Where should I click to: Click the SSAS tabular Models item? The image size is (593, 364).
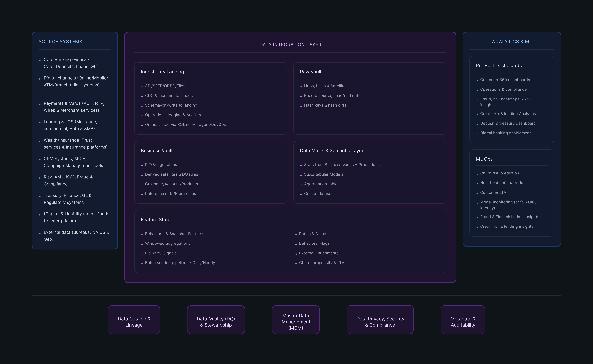tap(323, 174)
